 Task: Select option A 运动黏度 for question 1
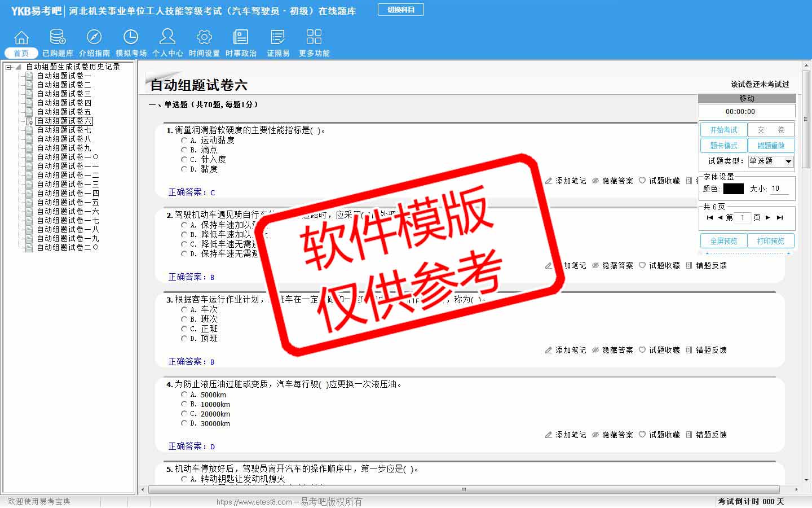coord(184,140)
